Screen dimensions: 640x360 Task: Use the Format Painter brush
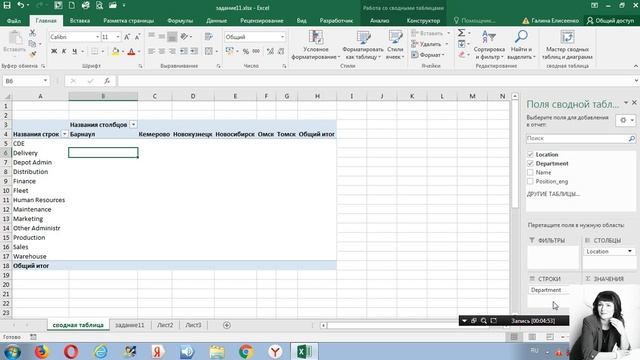(x=33, y=54)
